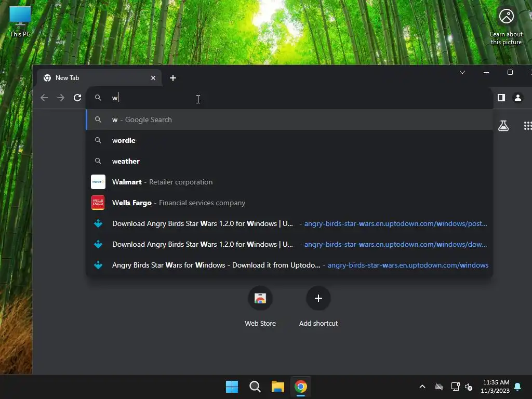Open the uptodown windows/dow link suggestion

tap(289, 244)
